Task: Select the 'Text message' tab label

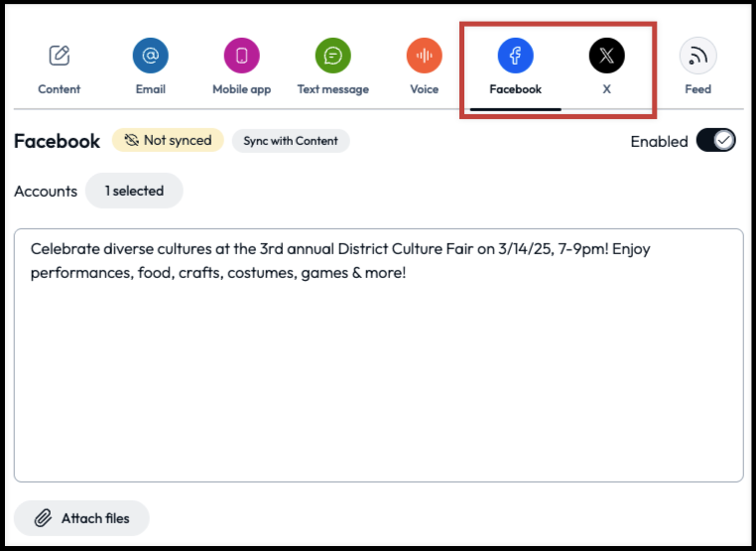Action: coord(333,89)
